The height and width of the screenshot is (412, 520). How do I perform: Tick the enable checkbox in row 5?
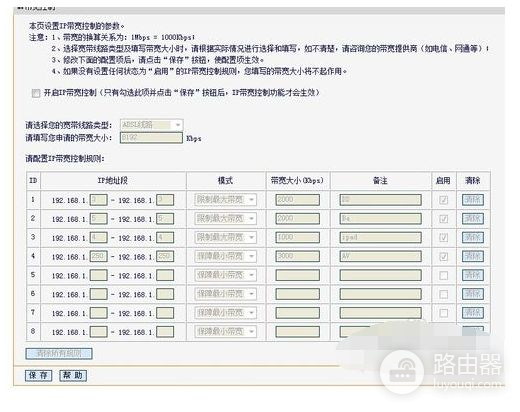pos(443,275)
